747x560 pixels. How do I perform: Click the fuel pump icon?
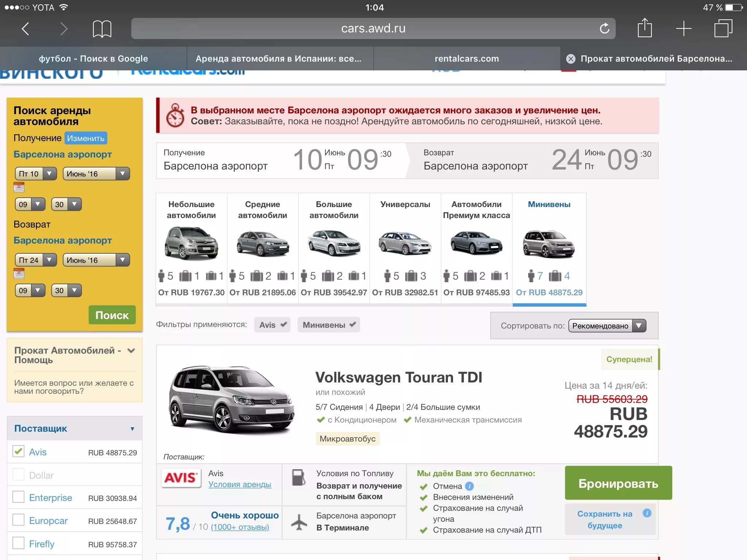point(299,478)
